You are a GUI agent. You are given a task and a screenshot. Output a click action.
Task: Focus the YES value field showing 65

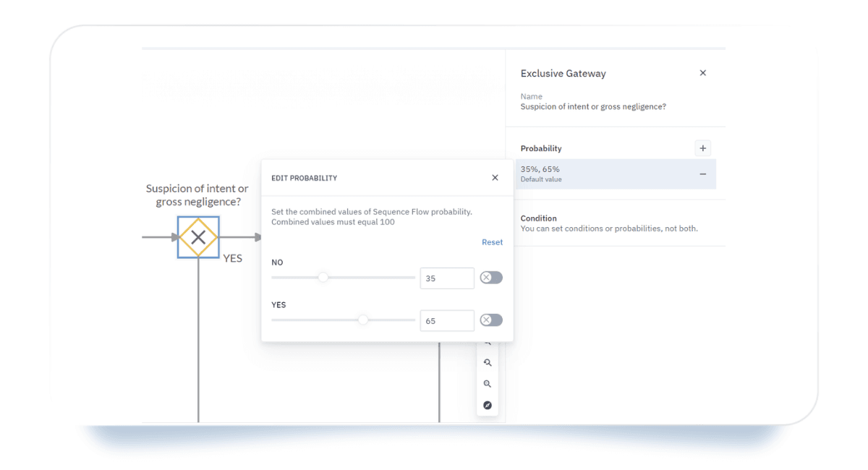point(446,321)
